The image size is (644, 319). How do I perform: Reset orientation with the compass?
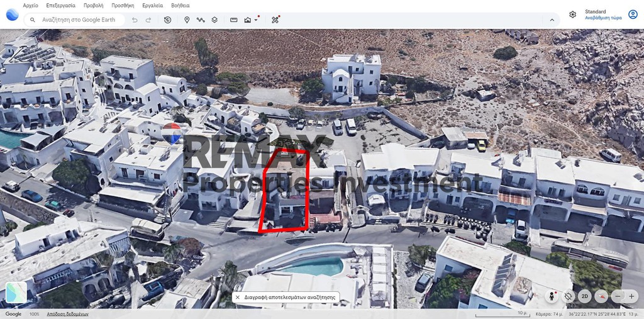coord(601,296)
